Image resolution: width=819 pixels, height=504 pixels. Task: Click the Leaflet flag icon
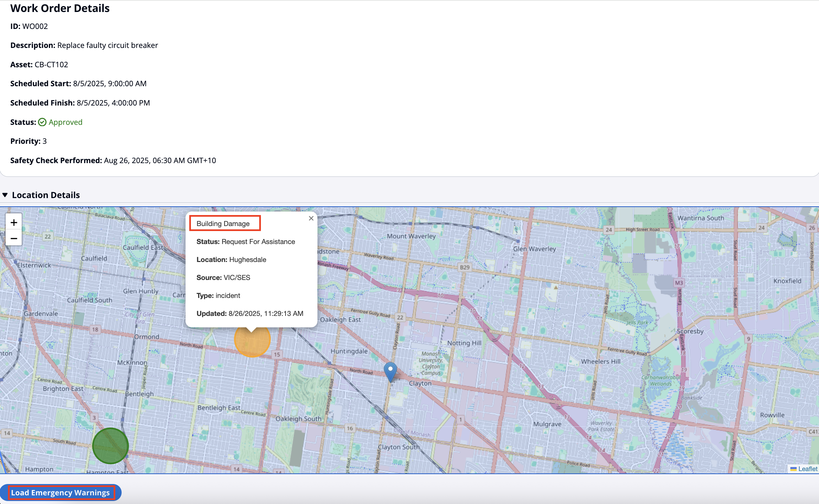[x=793, y=469]
